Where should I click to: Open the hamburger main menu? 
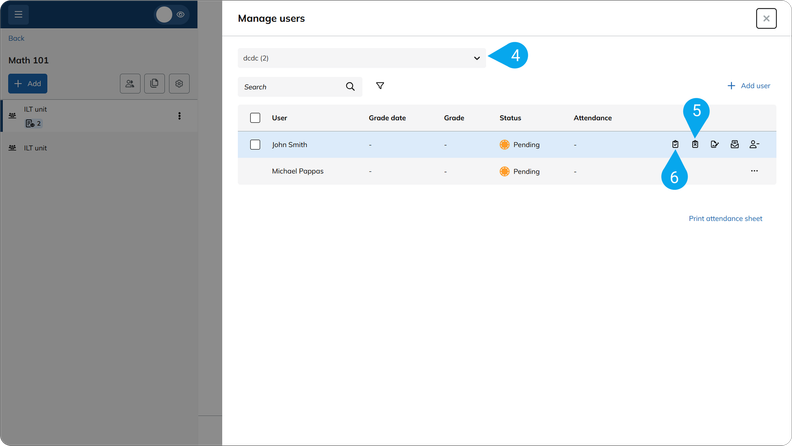19,15
